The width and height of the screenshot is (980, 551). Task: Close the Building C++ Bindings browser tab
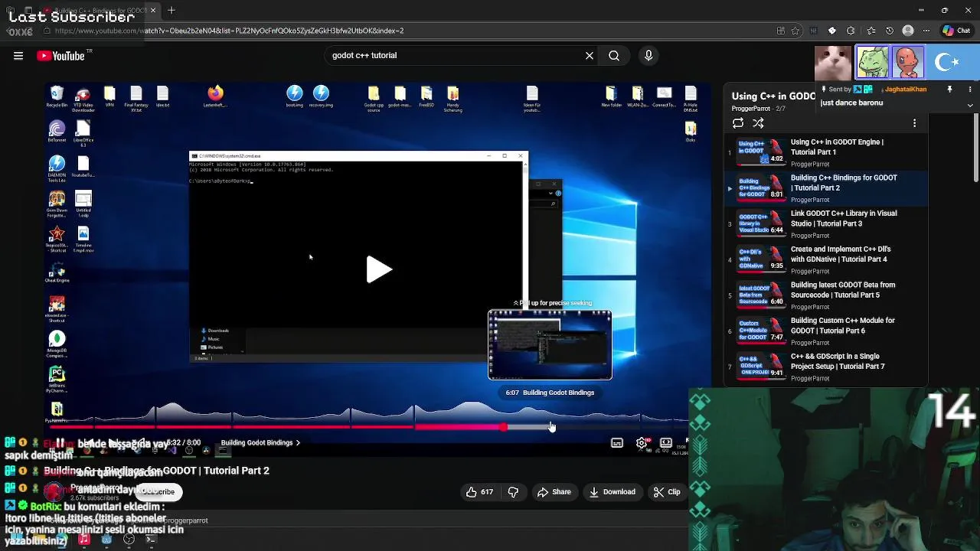153,10
